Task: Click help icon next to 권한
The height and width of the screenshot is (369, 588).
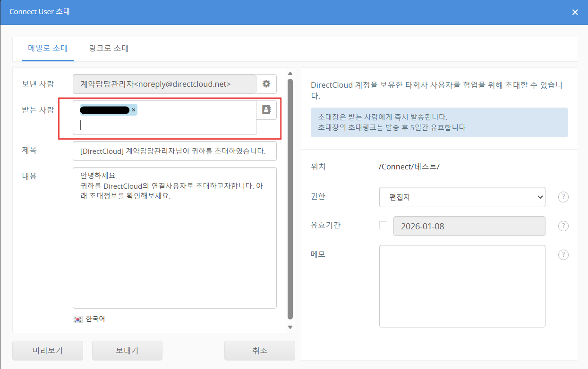Action: coord(563,197)
